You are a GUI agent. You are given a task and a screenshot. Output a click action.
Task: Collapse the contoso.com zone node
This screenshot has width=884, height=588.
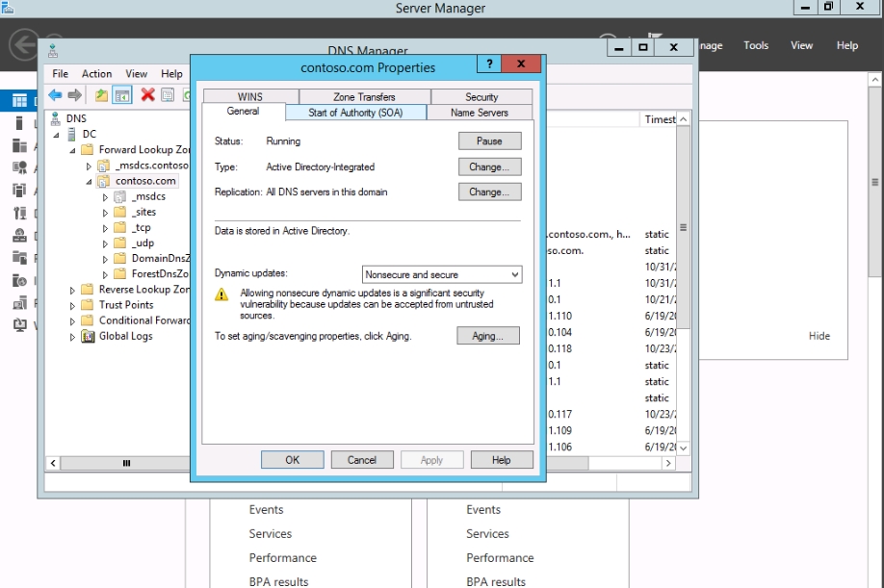pyautogui.click(x=90, y=181)
